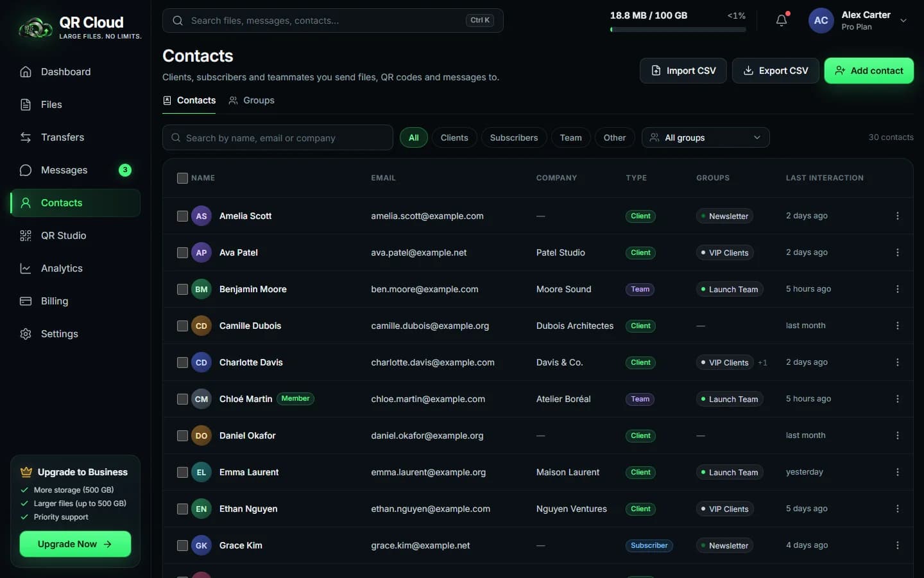Viewport: 924px width, 578px height.
Task: Click the Add contact button
Action: pyautogui.click(x=869, y=71)
